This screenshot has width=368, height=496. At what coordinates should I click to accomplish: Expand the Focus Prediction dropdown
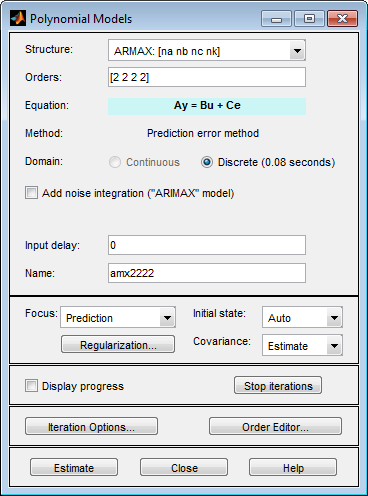[118, 317]
